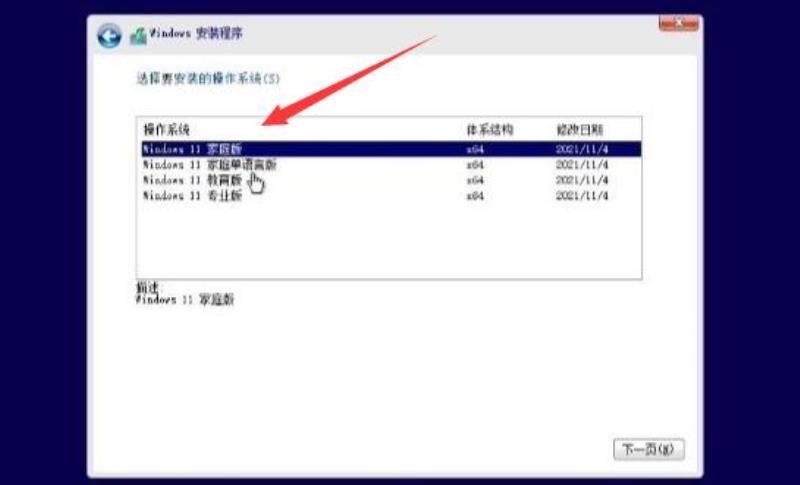Screen dimensions: 800x485
Task: Click x64 cell in 教育版 row
Action: pyautogui.click(x=475, y=181)
